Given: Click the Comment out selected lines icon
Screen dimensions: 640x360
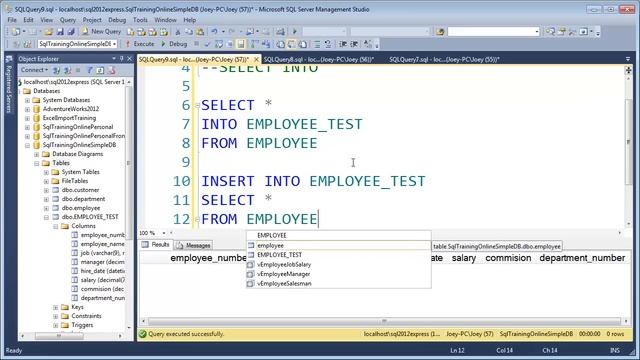Looking at the screenshot, I should click(x=317, y=44).
